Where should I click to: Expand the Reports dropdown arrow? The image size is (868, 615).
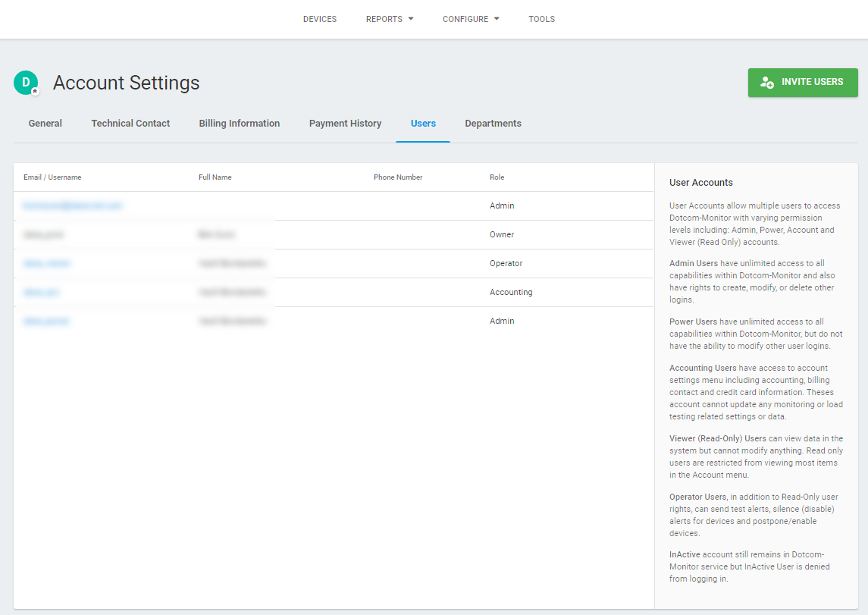click(411, 19)
